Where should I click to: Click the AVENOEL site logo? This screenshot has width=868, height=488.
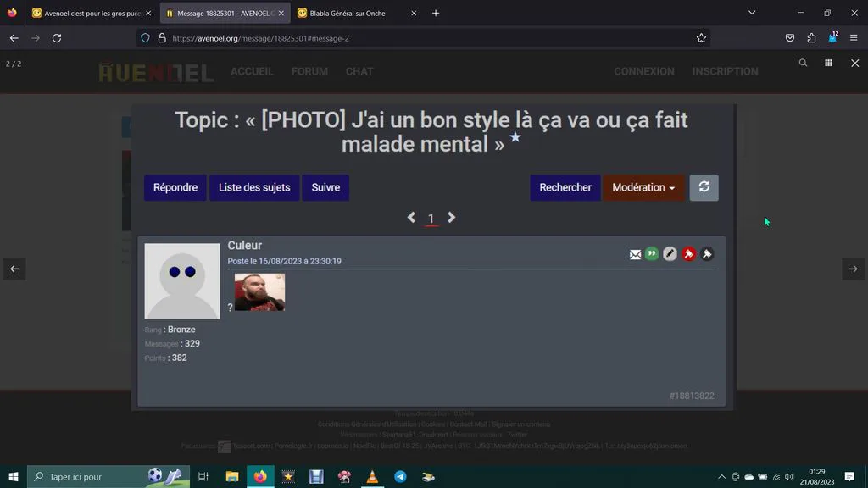click(x=156, y=73)
